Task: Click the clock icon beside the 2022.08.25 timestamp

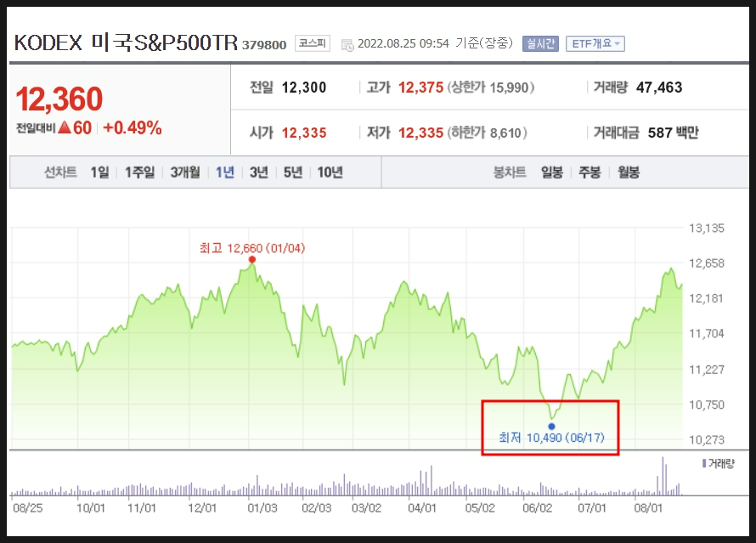Action: [347, 45]
